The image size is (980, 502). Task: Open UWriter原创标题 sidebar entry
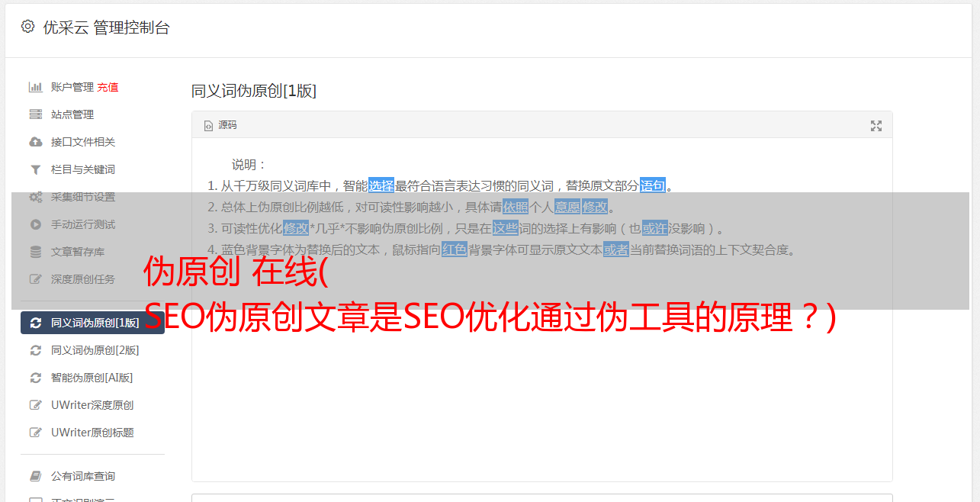click(92, 433)
